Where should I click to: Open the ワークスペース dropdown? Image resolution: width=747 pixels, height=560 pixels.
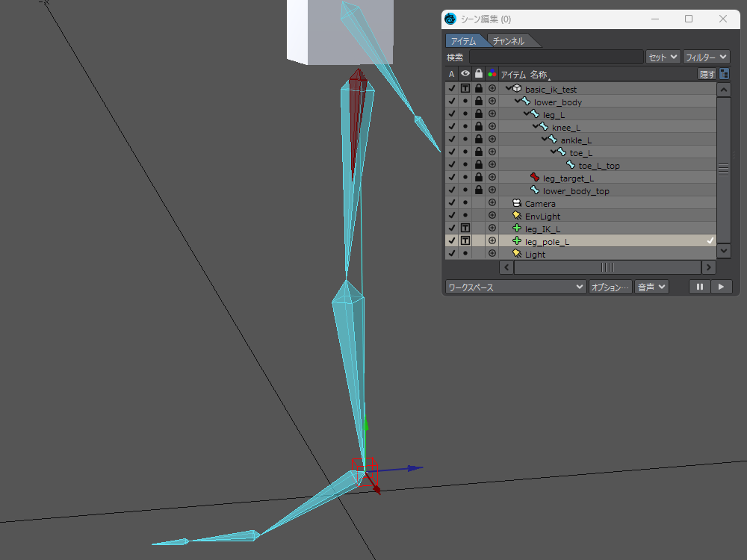[515, 287]
